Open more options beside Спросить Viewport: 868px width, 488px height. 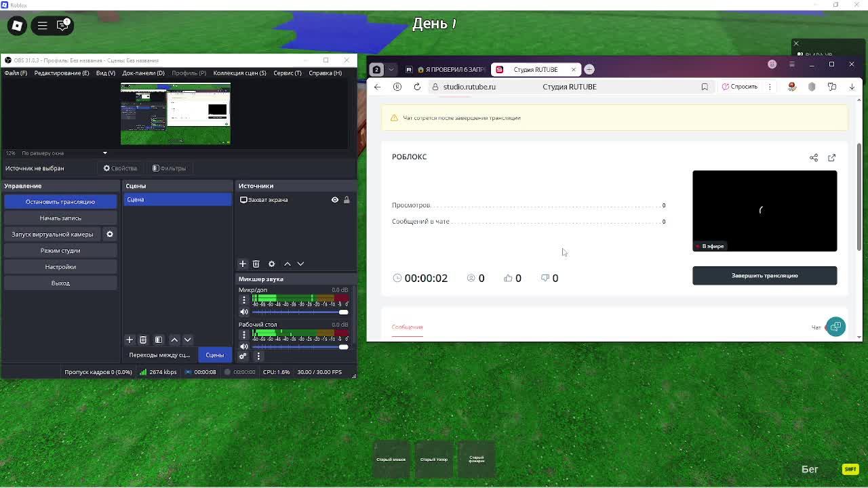point(770,87)
